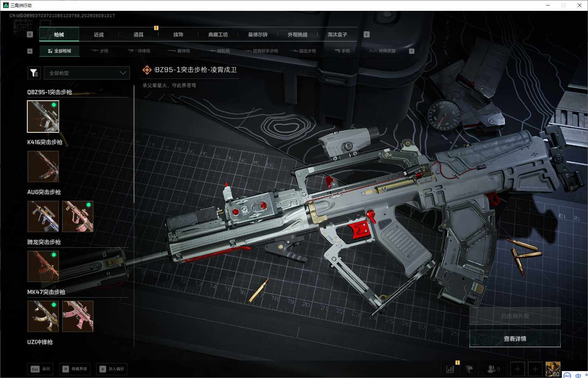Screen dimensions: 588x378
Task: Click the 已应用外观 button
Action: click(x=515, y=316)
